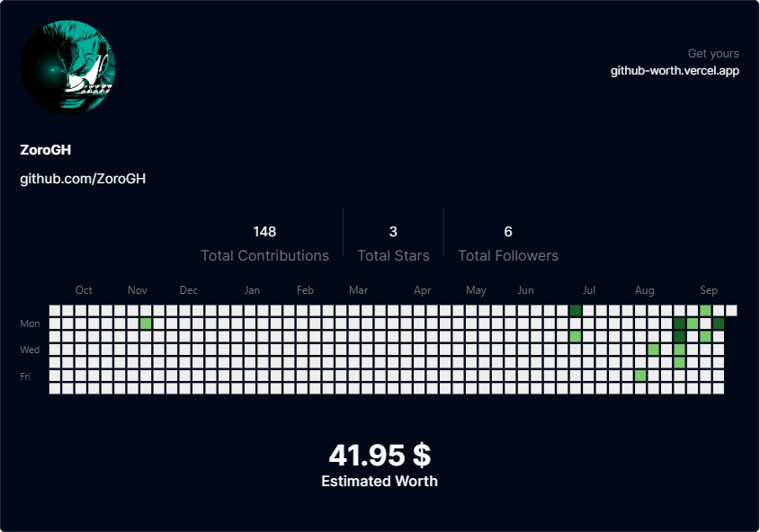Click the Mon weekday label
This screenshot has height=532, width=760.
[x=30, y=324]
